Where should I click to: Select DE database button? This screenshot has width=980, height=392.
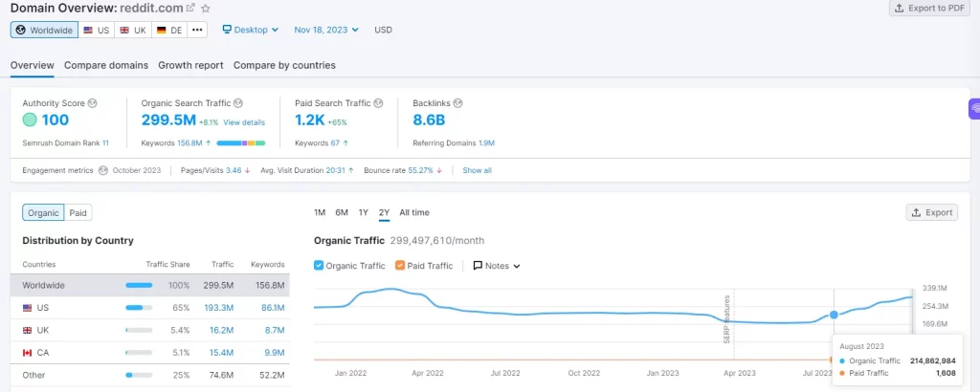pos(169,30)
